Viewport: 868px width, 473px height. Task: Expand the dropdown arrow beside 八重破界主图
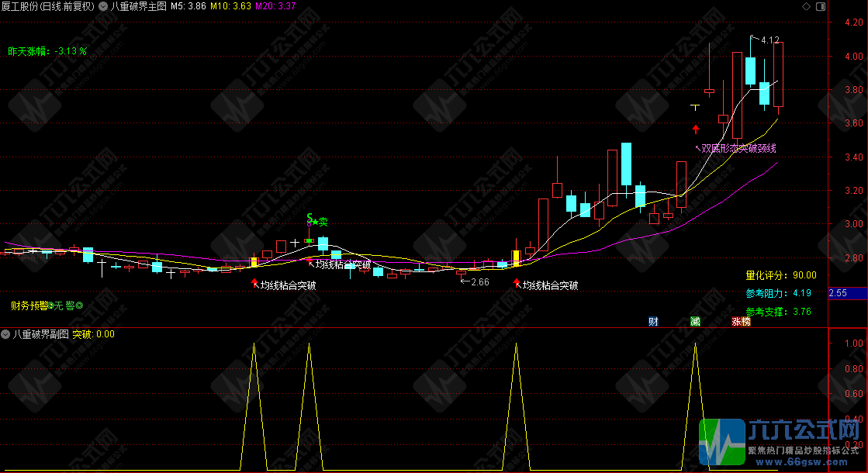[103, 7]
